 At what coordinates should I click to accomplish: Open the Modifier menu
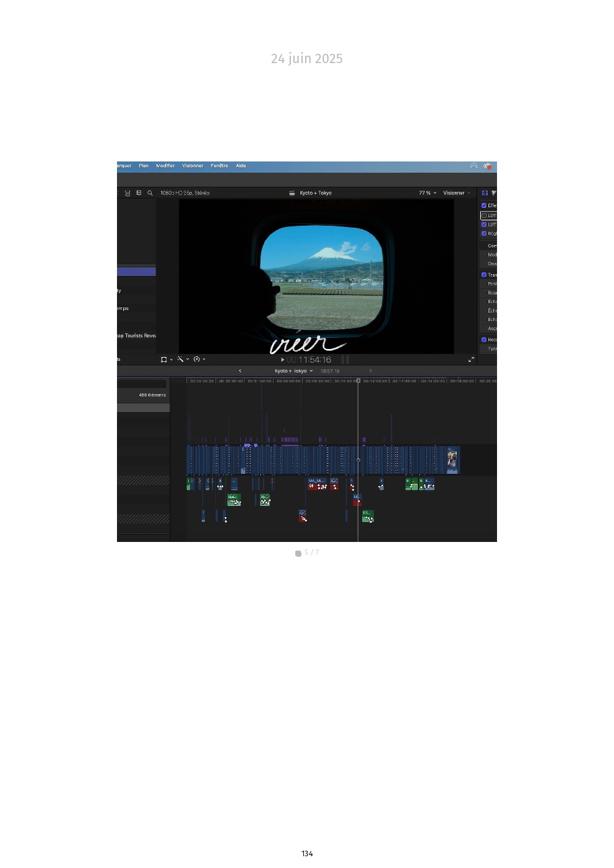(165, 166)
